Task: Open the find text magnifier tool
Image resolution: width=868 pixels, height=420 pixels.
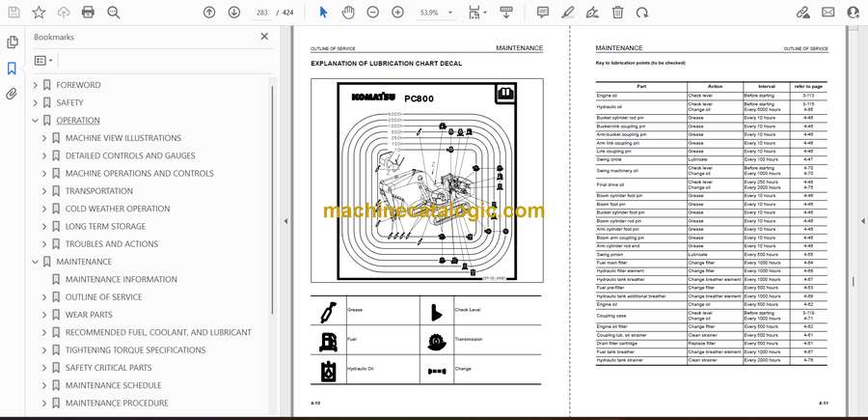Action: 114,13
